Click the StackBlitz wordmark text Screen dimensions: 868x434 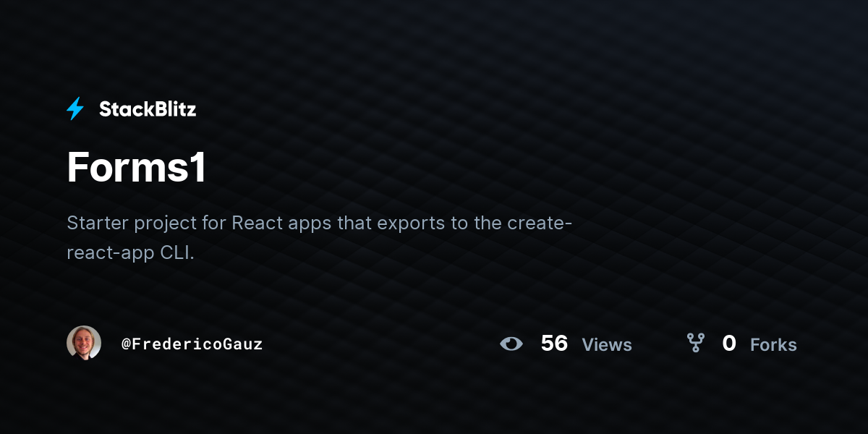coord(148,109)
